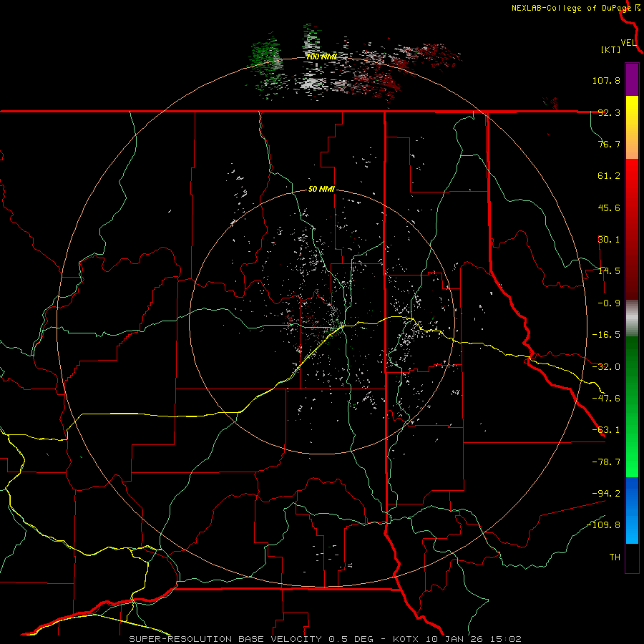This screenshot has width=644, height=644.
Task: Click the 76.7 velocity scale value
Action: (609, 144)
